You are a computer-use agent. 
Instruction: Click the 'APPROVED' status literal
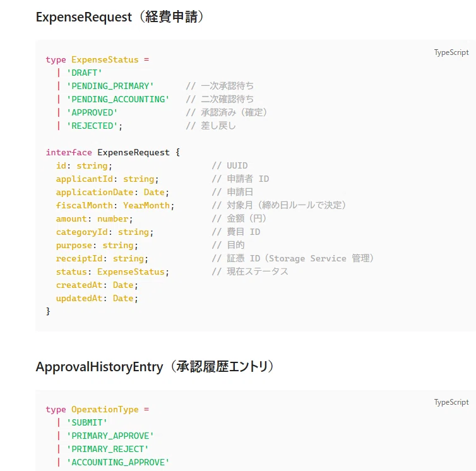point(92,112)
